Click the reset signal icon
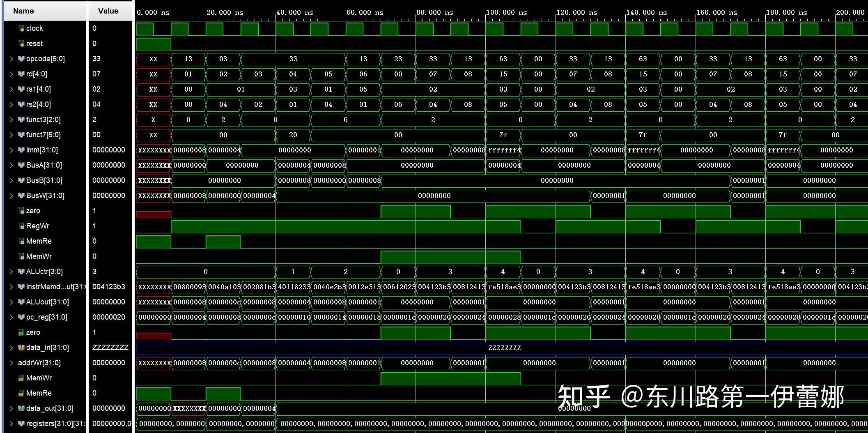The image size is (868, 433). click(x=21, y=44)
